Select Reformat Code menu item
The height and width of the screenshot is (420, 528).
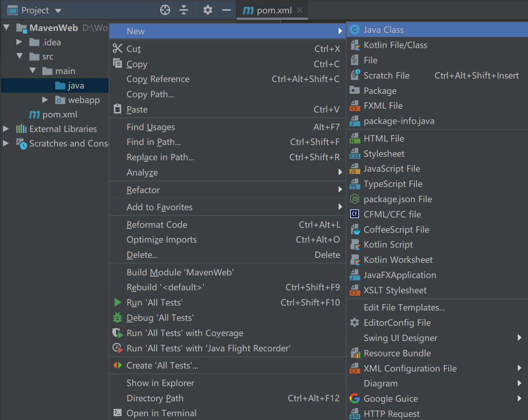(228, 224)
